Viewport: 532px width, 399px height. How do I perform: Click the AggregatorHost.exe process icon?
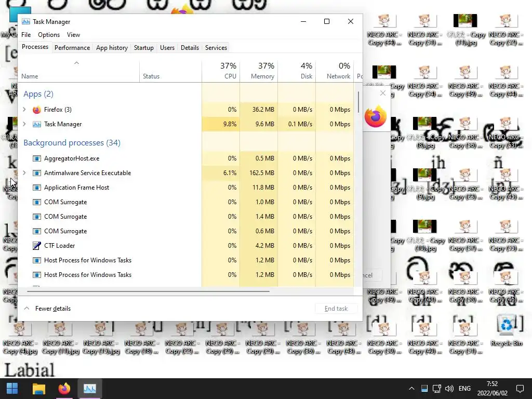click(37, 158)
